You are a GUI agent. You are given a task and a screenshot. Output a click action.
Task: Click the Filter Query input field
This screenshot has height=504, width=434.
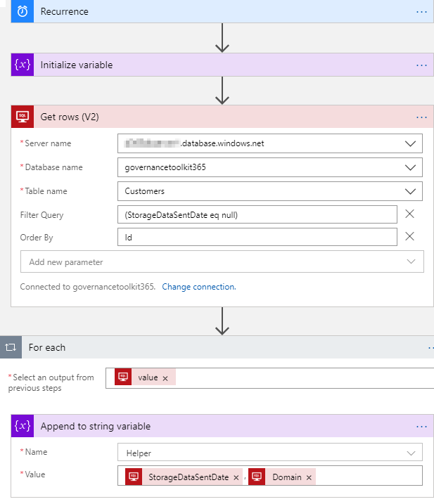point(257,215)
